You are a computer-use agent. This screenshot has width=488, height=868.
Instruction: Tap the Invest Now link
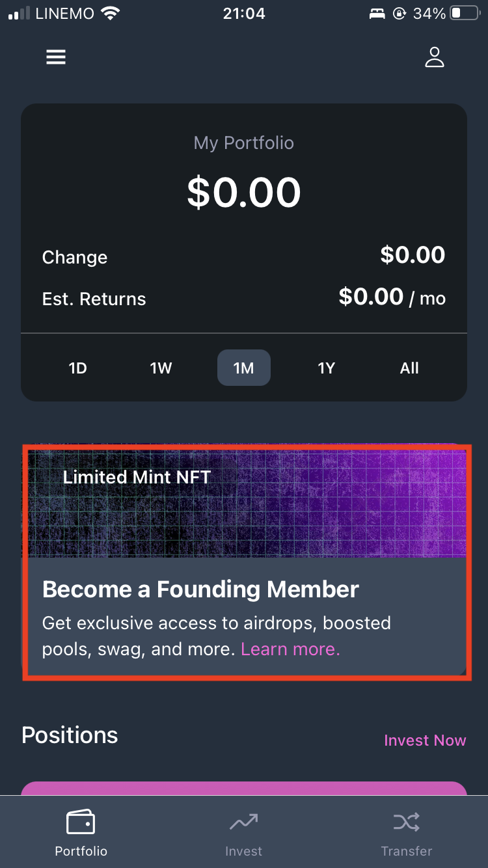click(425, 740)
